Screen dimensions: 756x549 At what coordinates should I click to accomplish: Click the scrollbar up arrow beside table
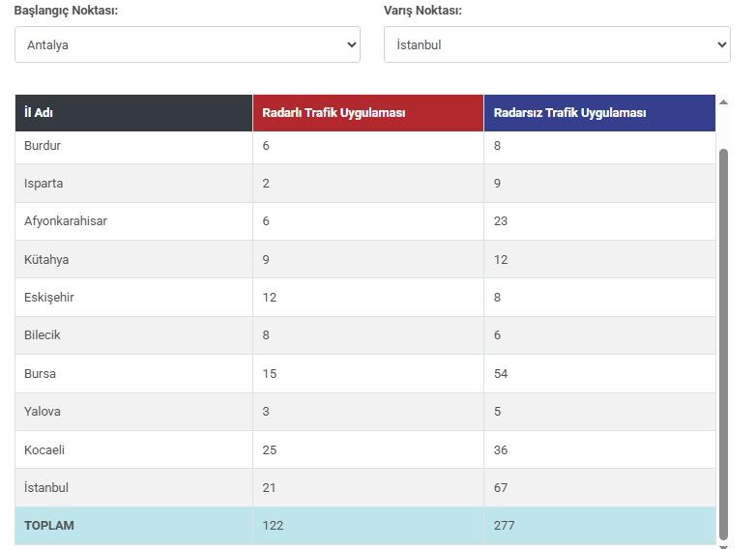723,102
